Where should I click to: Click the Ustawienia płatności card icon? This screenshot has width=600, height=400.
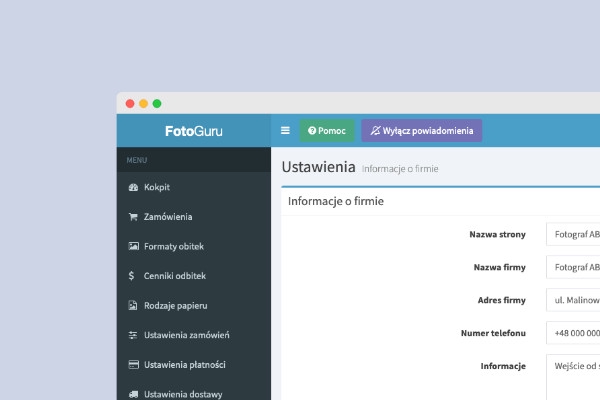tap(134, 364)
